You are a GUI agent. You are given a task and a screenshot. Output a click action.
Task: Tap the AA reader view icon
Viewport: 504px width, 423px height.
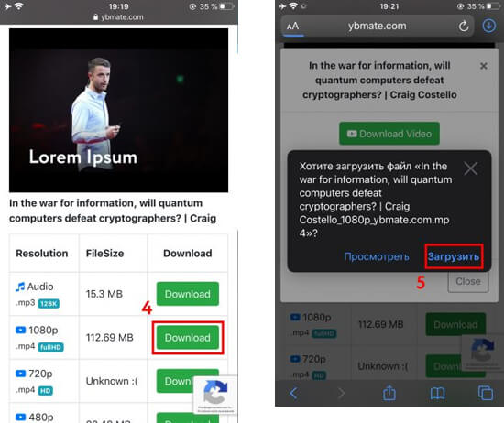(292, 26)
